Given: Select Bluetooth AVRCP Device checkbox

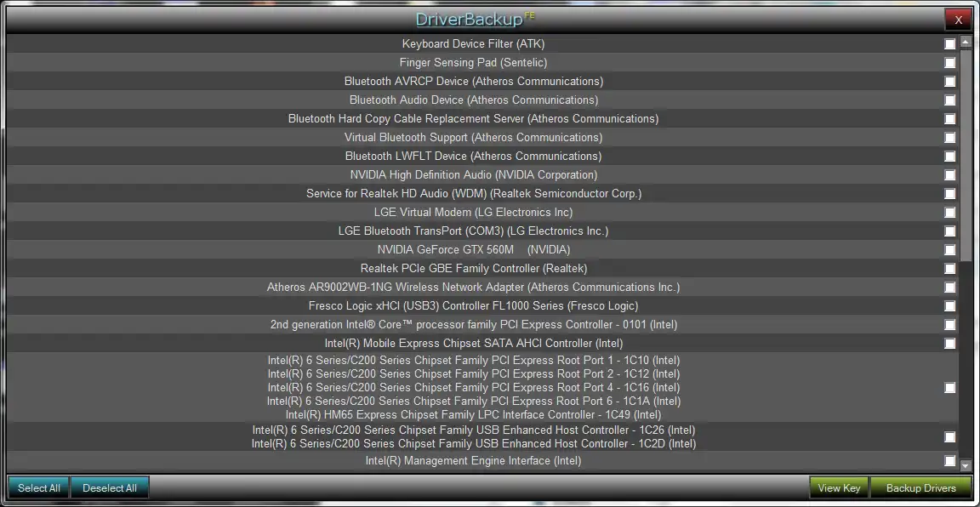Looking at the screenshot, I should [950, 82].
